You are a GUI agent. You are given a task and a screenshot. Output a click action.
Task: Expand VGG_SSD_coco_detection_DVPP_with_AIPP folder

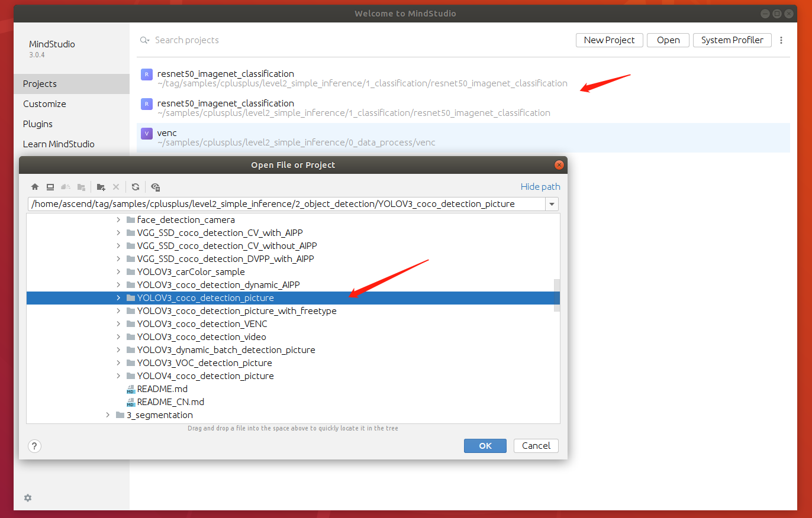[x=119, y=259]
